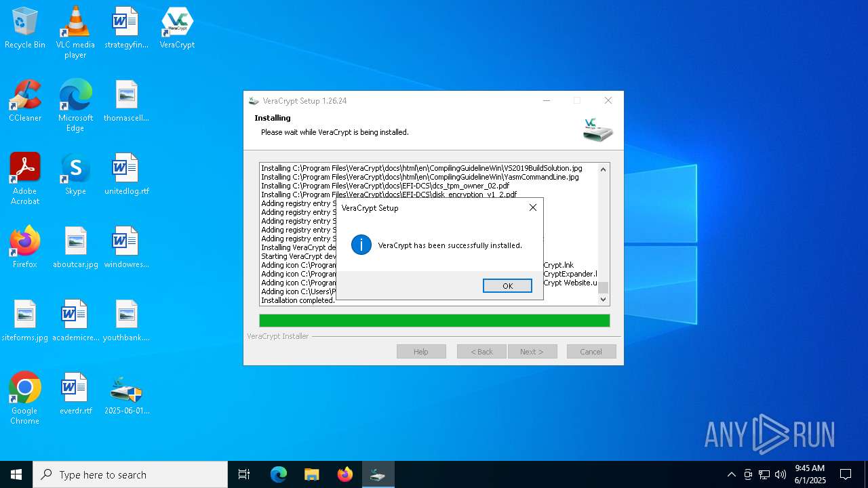The image size is (868, 488).
Task: Launch Firefox from the taskbar
Action: click(344, 474)
